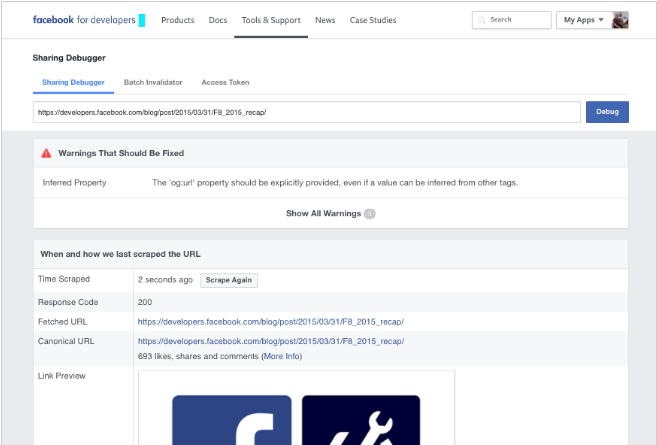
Task: Click the red warning triangle icon
Action: (46, 153)
